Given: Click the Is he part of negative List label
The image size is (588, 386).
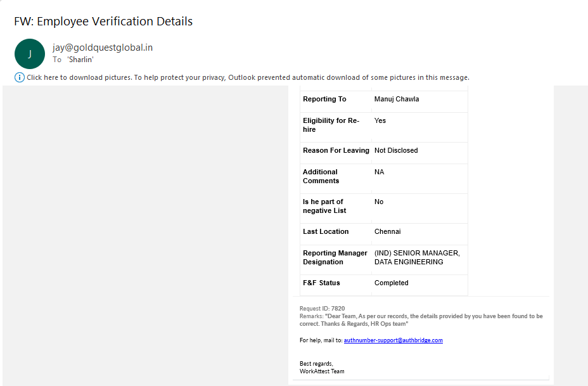Looking at the screenshot, I should point(324,206).
